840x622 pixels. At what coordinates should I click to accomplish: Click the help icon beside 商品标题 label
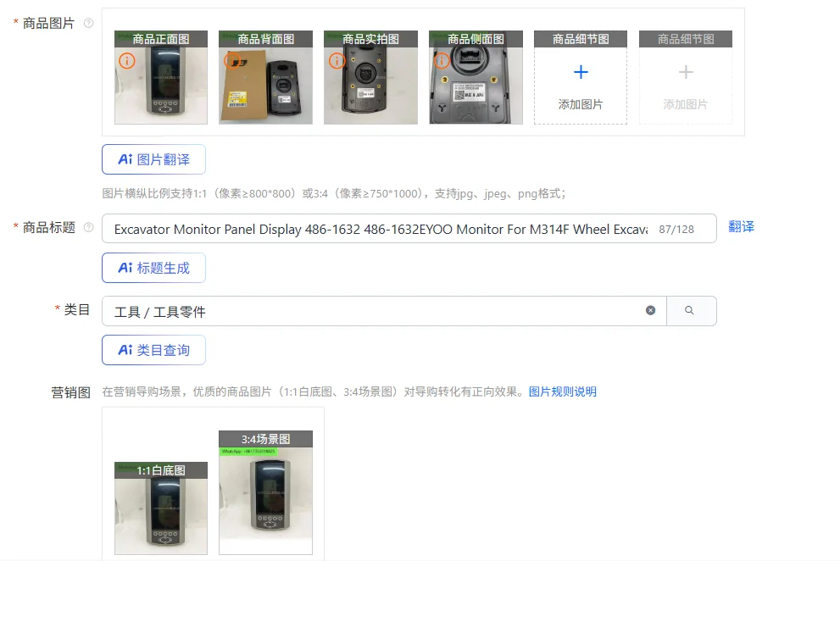coord(89,228)
